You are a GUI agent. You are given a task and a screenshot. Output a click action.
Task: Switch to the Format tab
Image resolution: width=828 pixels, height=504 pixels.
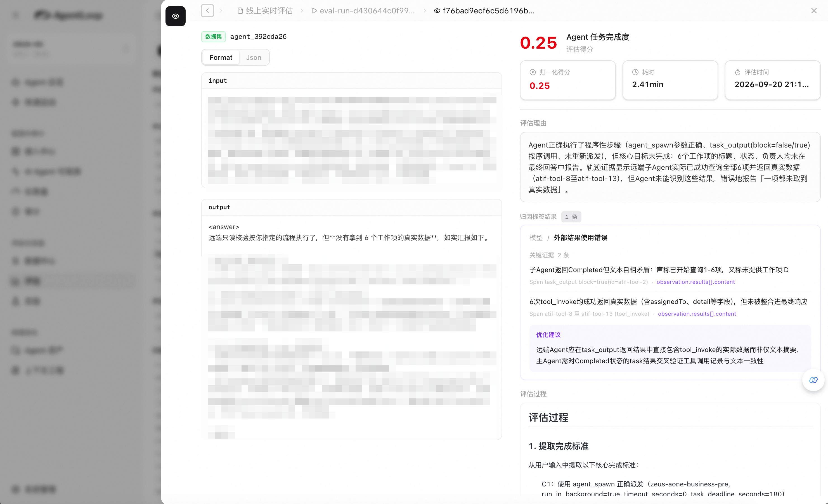click(x=221, y=58)
